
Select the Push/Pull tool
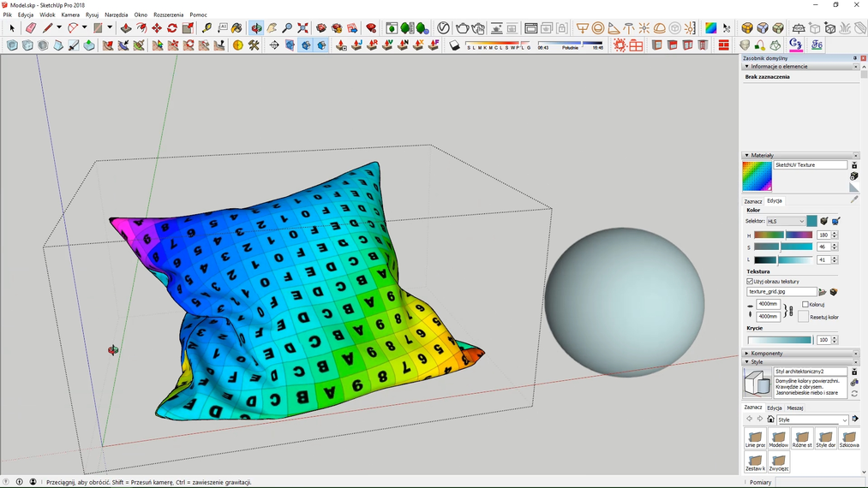point(126,27)
